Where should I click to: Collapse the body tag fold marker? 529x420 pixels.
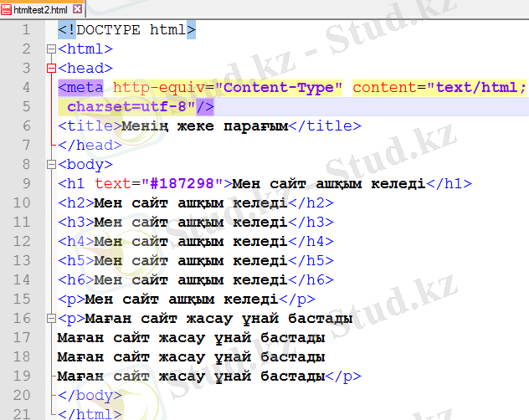pyautogui.click(x=51, y=165)
